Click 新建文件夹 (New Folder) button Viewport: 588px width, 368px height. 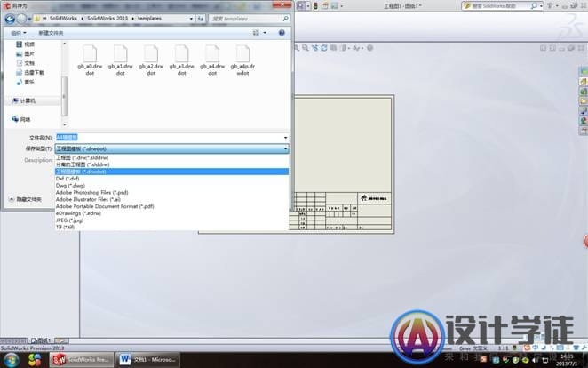point(51,33)
